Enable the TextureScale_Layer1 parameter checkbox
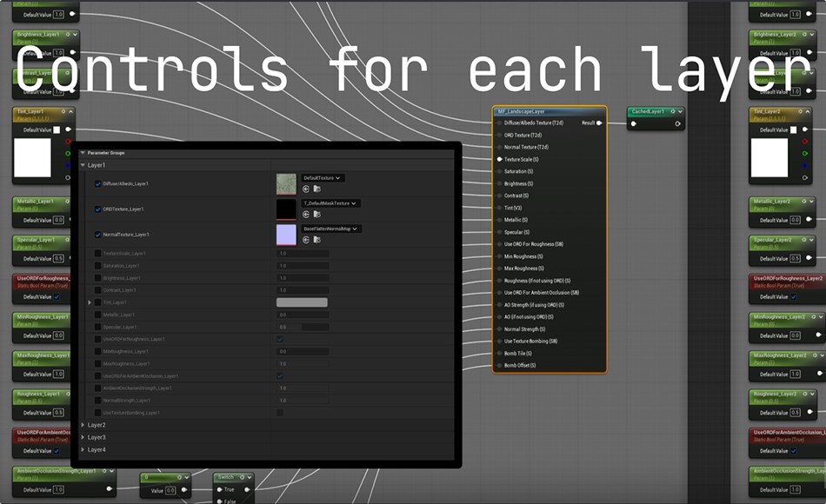Viewport: 826px width, 504px height. (97, 254)
